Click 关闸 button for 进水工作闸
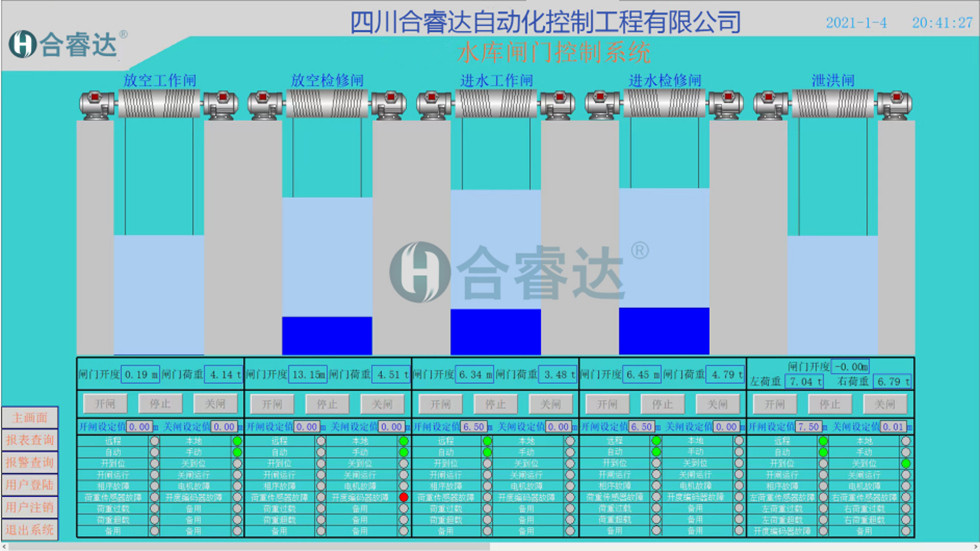 [x=551, y=404]
